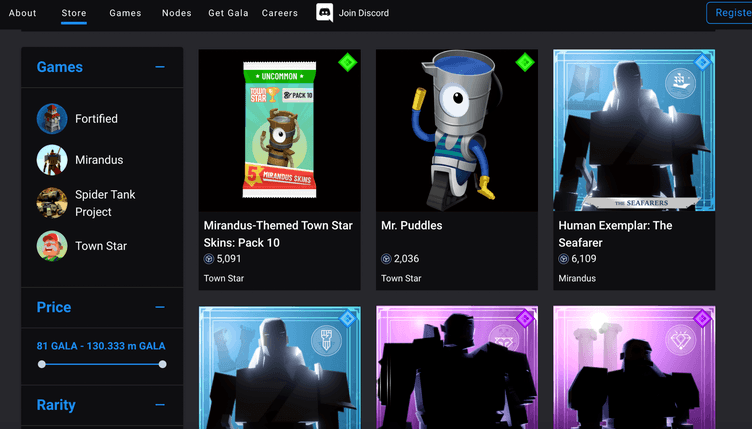752x429 pixels.
Task: Click green rarity gem on Pack 10 card
Action: pos(348,62)
